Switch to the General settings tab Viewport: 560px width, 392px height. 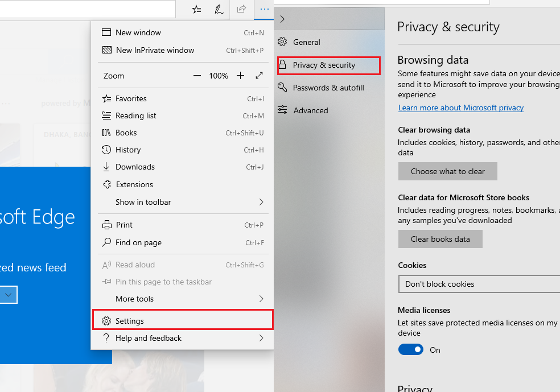pos(329,42)
